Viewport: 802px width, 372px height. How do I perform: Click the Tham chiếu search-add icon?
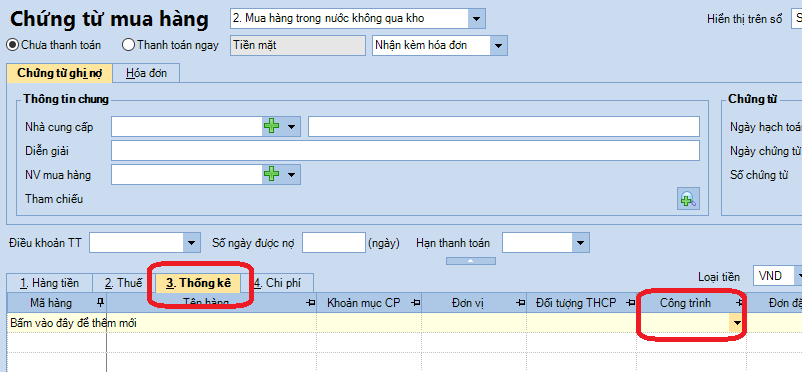(688, 199)
